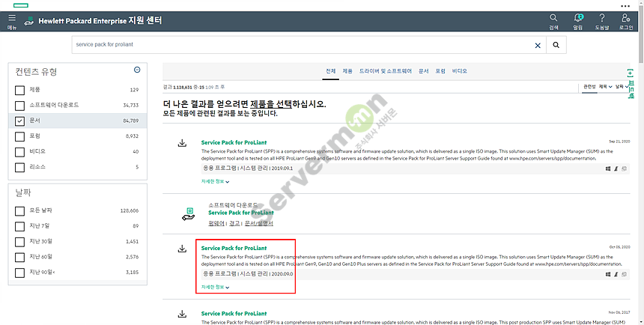This screenshot has height=325, width=644.
Task: Click Linux OS icon in 2020.09.0 result
Action: (616, 274)
